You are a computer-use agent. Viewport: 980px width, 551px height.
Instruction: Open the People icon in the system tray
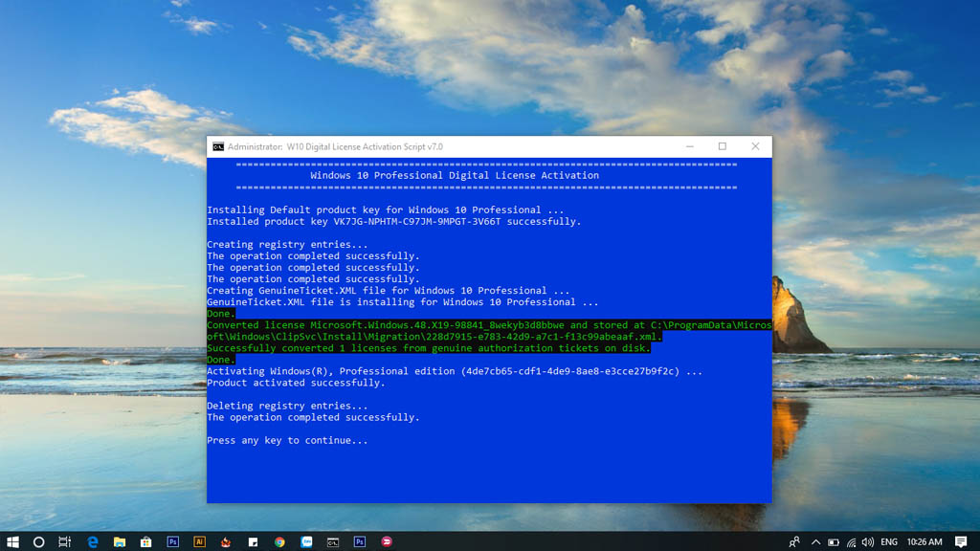794,541
